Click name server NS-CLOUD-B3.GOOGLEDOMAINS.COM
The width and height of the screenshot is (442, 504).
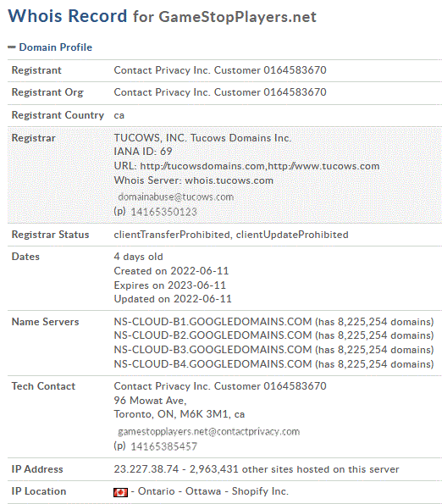click(x=213, y=350)
